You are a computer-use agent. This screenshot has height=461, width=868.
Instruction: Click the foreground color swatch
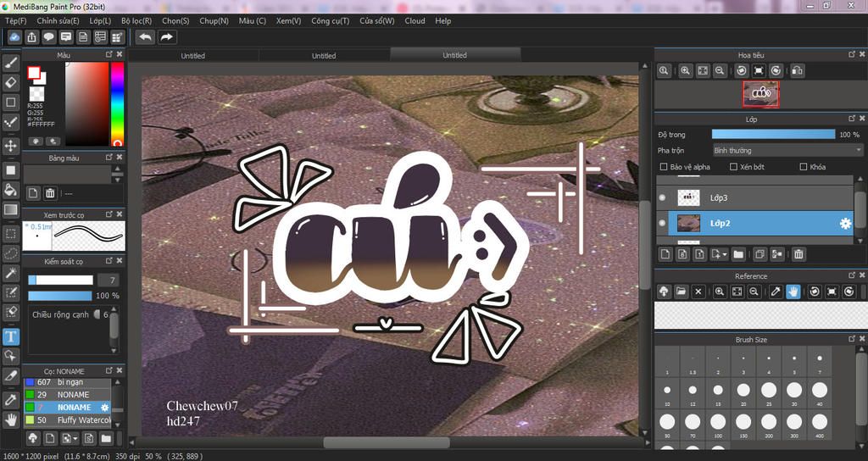[34, 73]
